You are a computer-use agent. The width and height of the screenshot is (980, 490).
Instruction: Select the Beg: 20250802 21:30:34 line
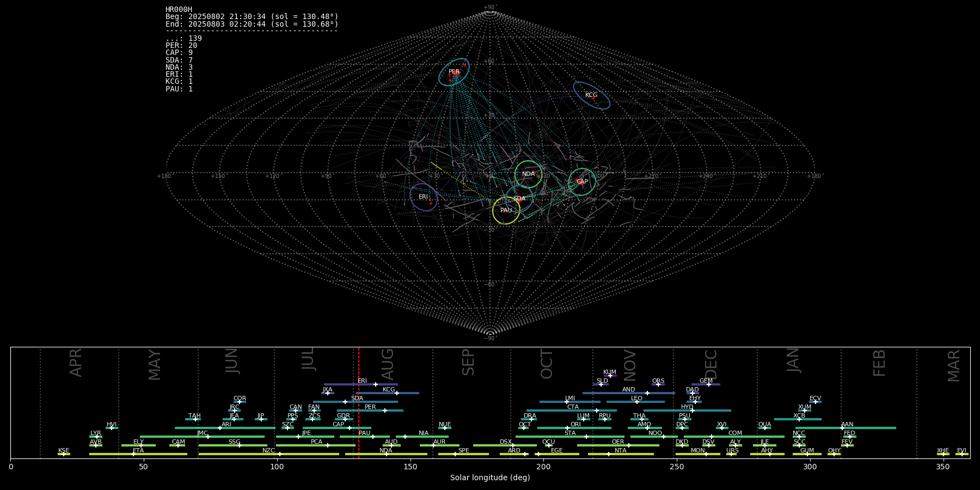coord(252,17)
